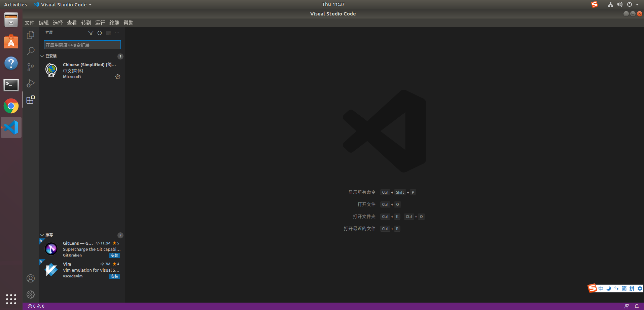This screenshot has width=644, height=310.
Task: Click the recommended count badge 2
Action: tap(120, 235)
